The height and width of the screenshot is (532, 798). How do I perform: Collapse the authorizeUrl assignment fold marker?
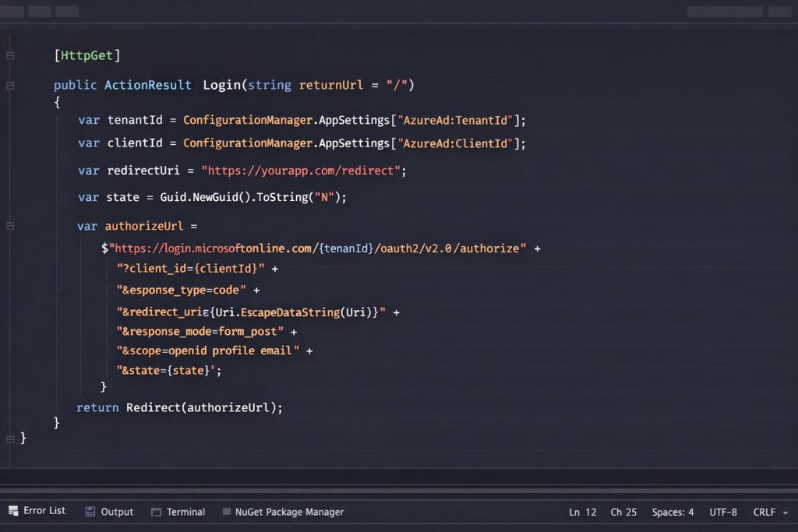pyautogui.click(x=10, y=226)
